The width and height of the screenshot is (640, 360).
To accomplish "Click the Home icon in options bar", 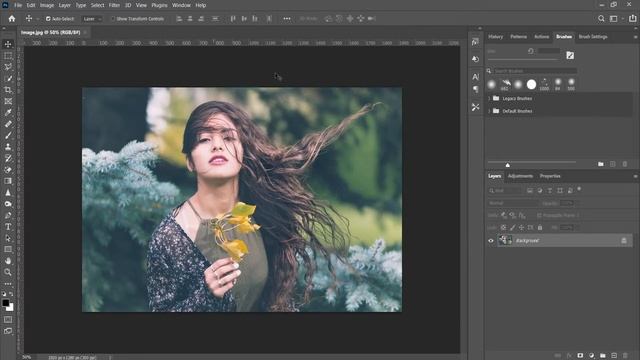I will click(12, 19).
